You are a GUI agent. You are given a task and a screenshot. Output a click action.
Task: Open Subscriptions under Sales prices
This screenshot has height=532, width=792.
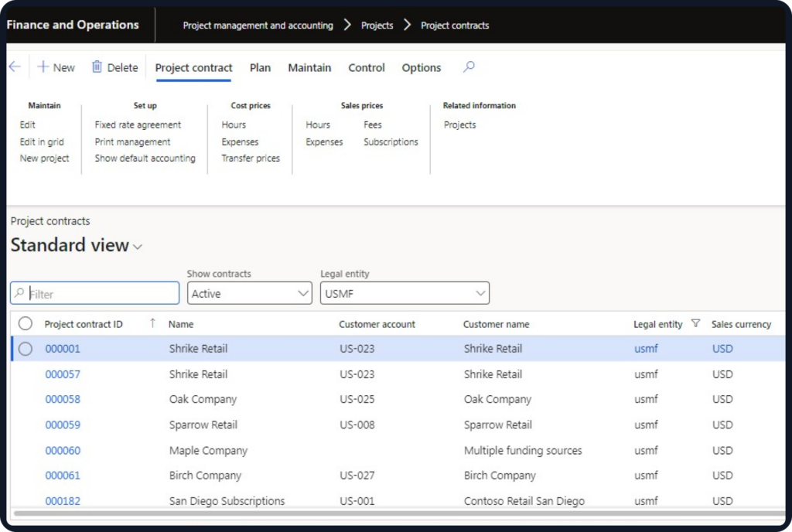(x=391, y=142)
